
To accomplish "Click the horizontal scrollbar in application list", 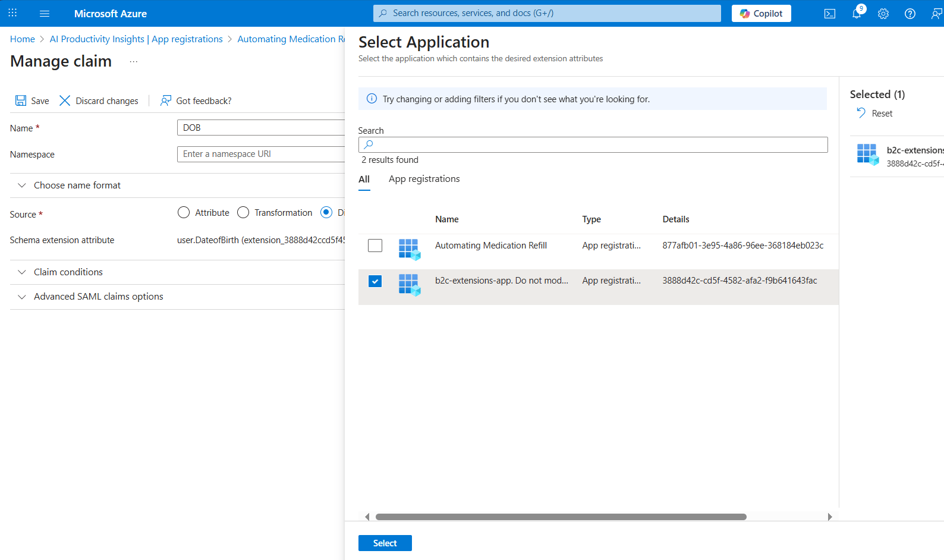I will point(561,517).
